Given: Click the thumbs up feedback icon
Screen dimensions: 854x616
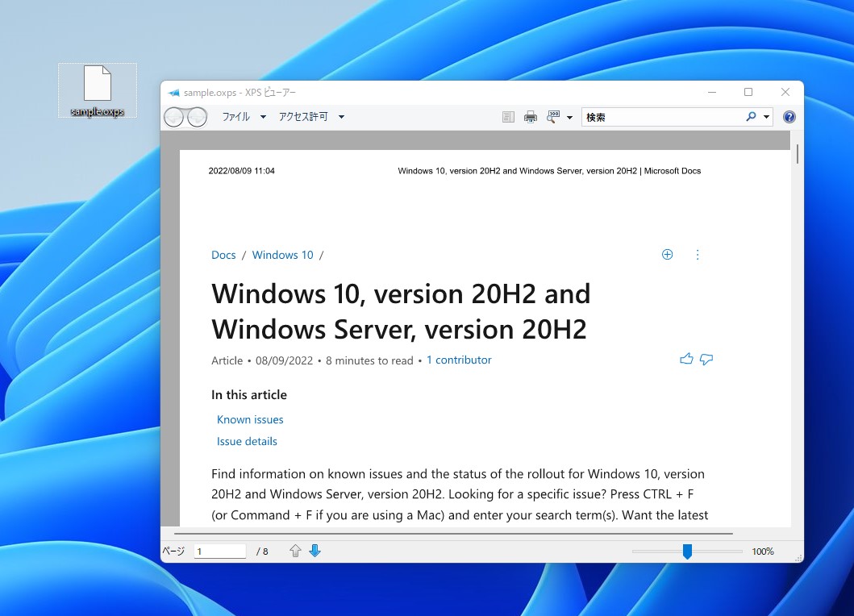Looking at the screenshot, I should click(x=686, y=359).
